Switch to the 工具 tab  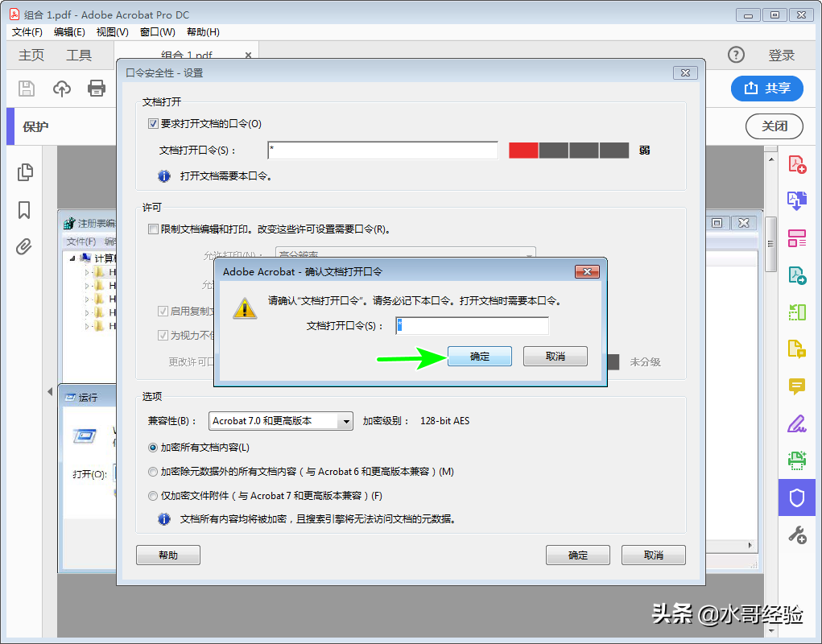[x=79, y=55]
